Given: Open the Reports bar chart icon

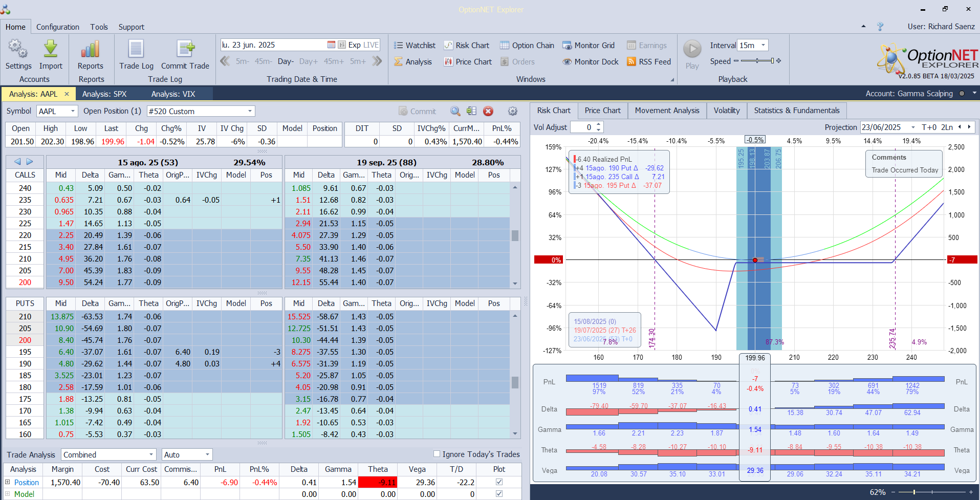Looking at the screenshot, I should 90,49.
